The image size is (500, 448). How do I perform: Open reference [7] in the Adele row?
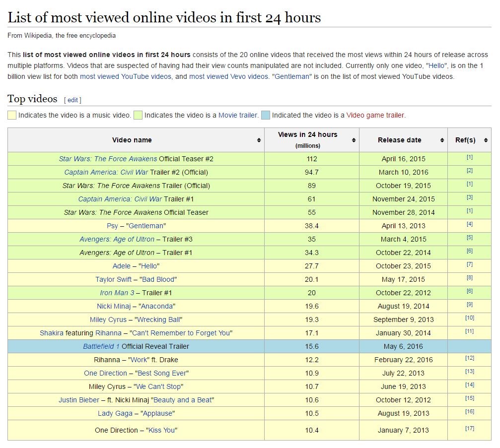[469, 264]
